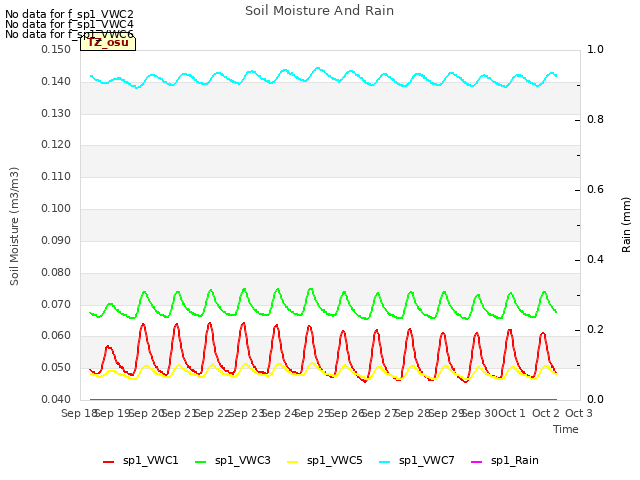Screen dimensions: 640x480
Task: Click the 0.8 rain axis tick label
Action: coord(595,120)
